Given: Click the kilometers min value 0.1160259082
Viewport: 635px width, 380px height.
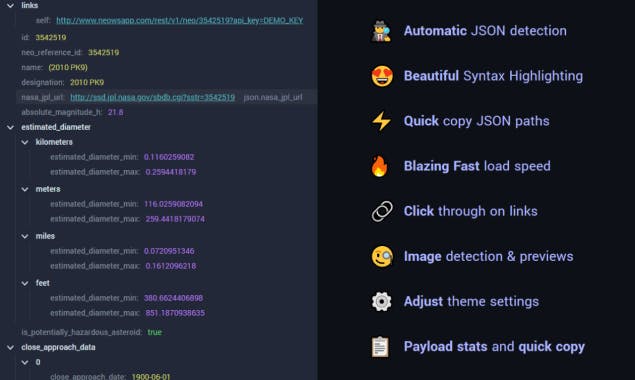Looking at the screenshot, I should pyautogui.click(x=169, y=157).
